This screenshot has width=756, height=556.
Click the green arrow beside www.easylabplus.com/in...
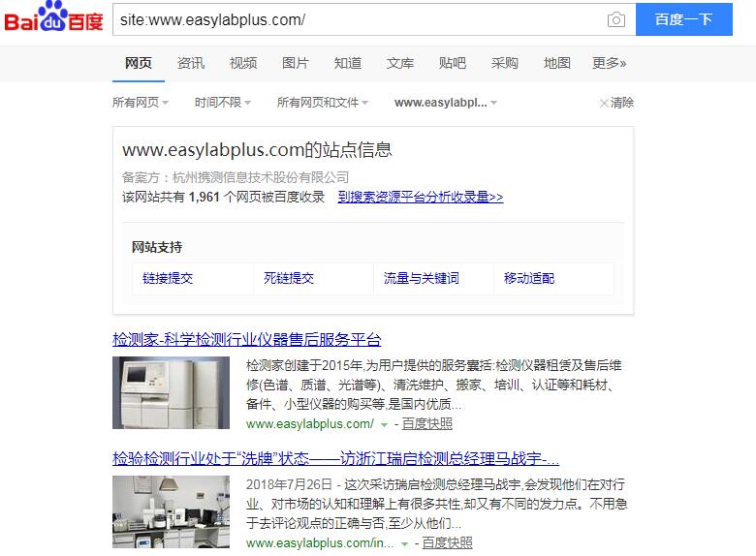[x=404, y=544]
